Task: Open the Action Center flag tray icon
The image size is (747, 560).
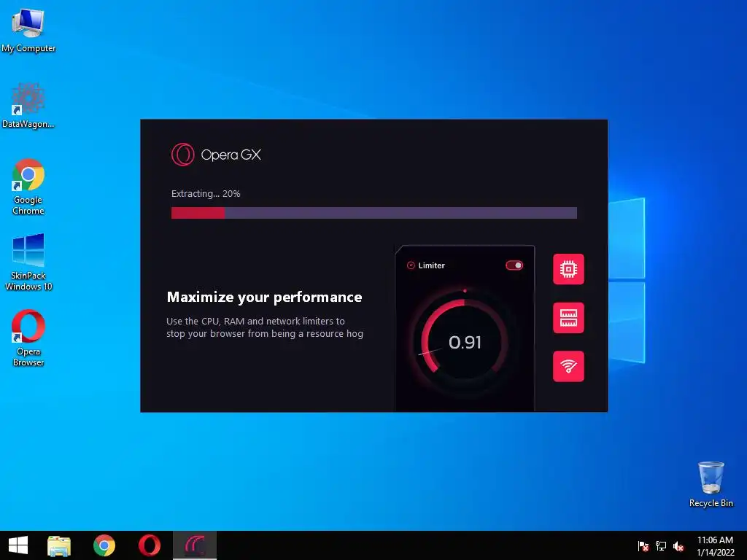Action: tap(643, 545)
